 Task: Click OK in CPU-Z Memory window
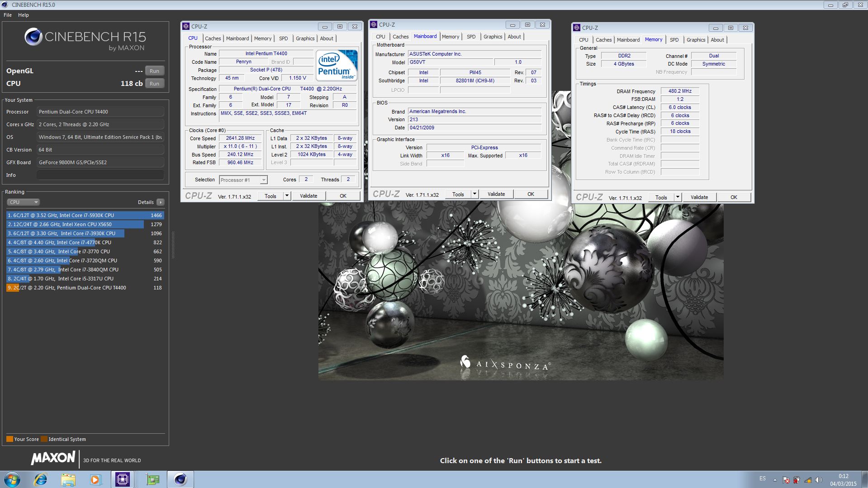[734, 197]
